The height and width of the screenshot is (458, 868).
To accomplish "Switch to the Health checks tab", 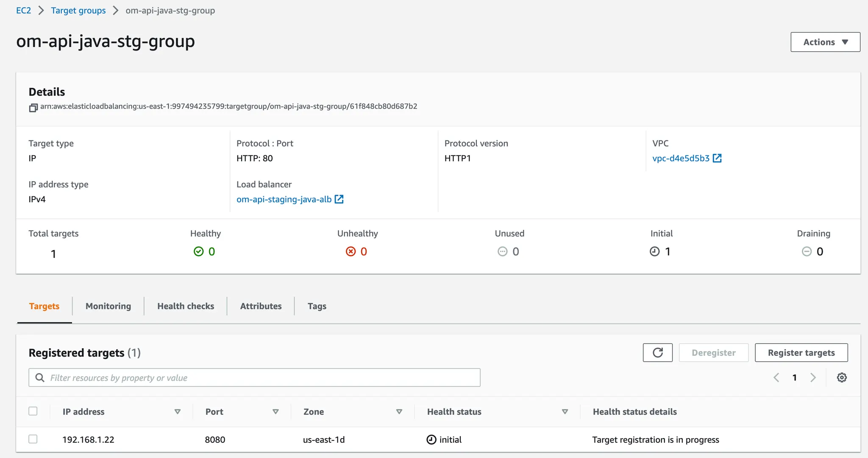I will 186,306.
